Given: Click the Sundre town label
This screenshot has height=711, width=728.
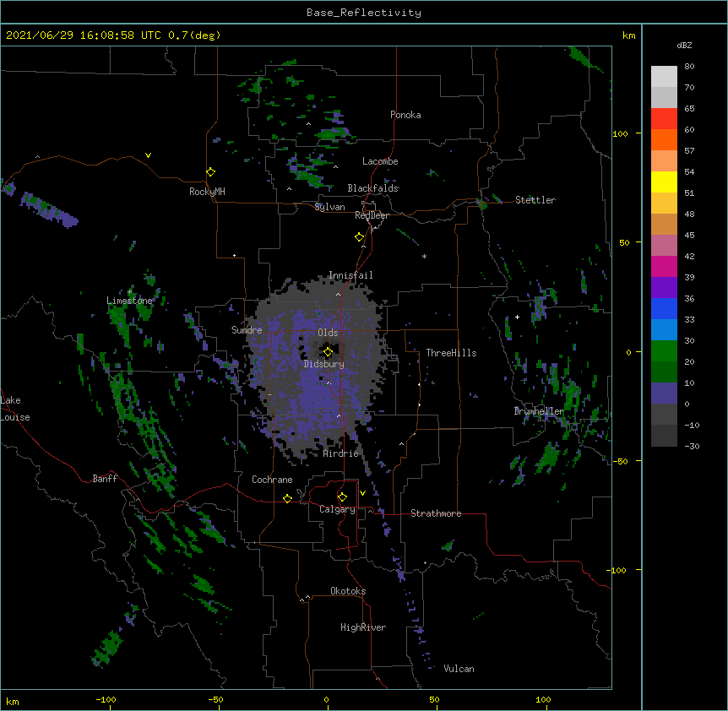Looking at the screenshot, I should 247,330.
